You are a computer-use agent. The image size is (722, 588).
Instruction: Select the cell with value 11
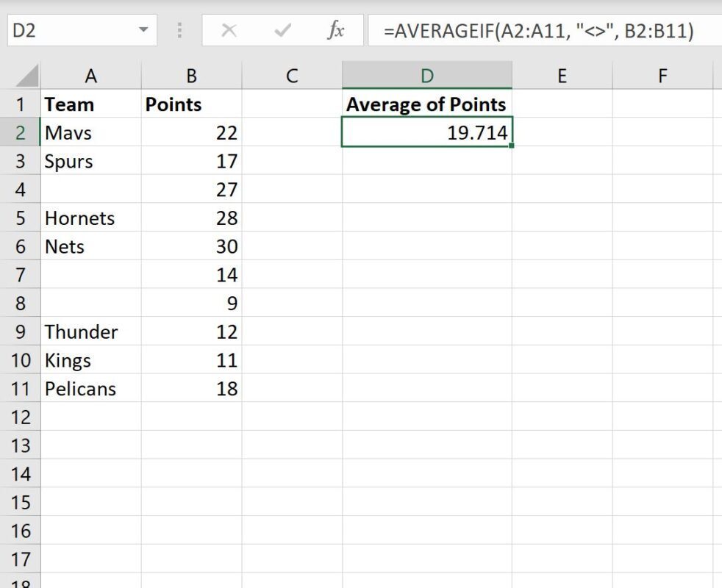192,360
